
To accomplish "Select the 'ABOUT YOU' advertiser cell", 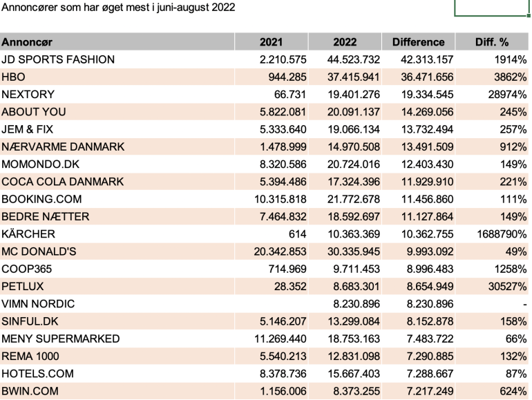I will [x=117, y=112].
